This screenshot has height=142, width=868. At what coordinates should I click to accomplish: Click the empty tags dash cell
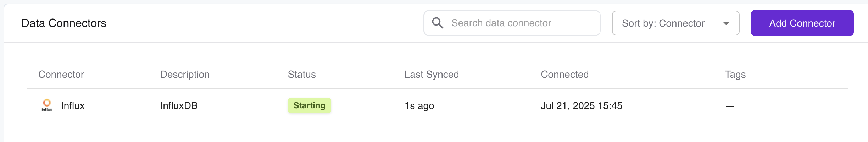729,106
